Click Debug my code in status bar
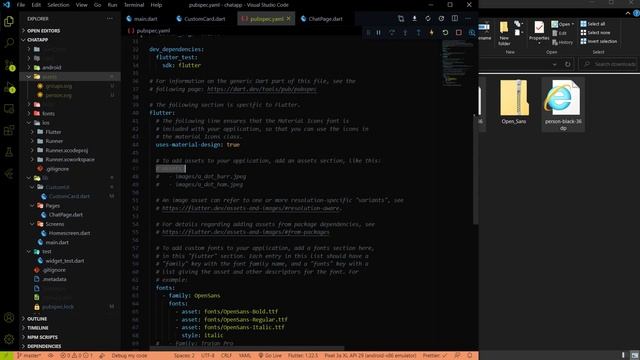Viewport: 640px width, 360px height. tap(129, 356)
